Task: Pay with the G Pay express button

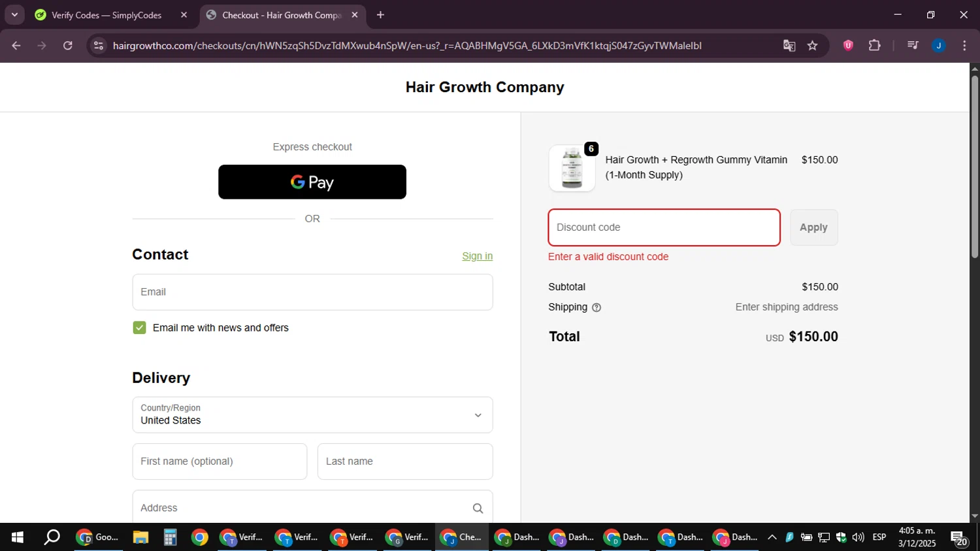Action: pos(312,182)
